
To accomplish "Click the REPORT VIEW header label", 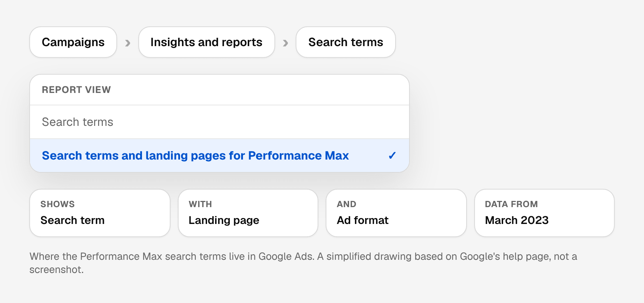I will pyautogui.click(x=76, y=90).
